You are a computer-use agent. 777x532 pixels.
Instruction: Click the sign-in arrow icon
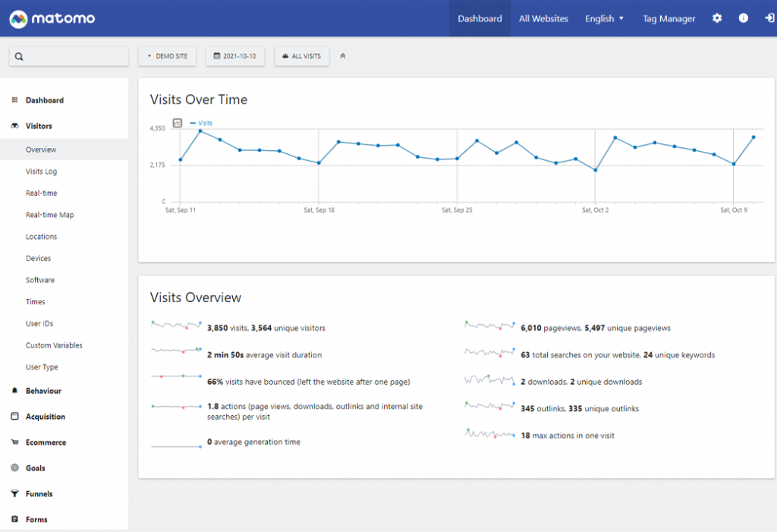coord(769,18)
